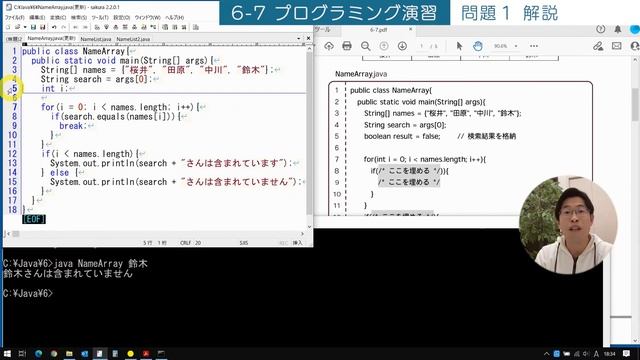The height and width of the screenshot is (360, 640).
Task: Open the 編集(E) menu in Sakura editor
Action: tap(37, 18)
